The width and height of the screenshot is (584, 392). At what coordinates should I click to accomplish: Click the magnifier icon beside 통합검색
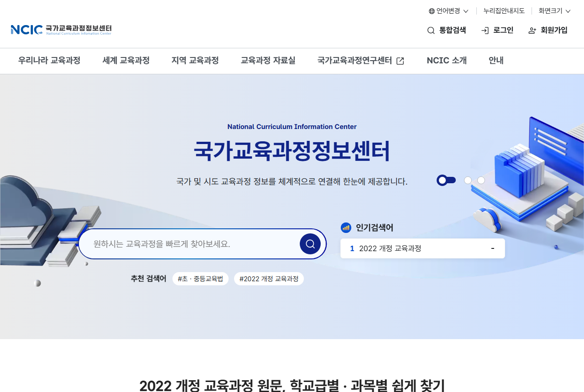431,31
